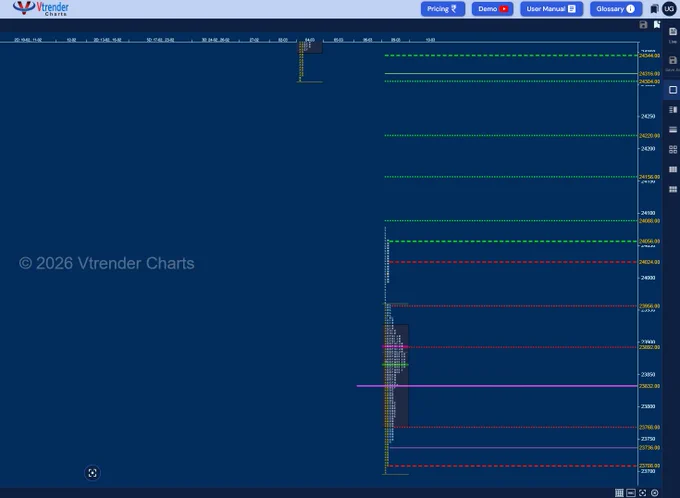Click the 23800 axis tick label
This screenshot has height=498, width=680.
(x=648, y=406)
